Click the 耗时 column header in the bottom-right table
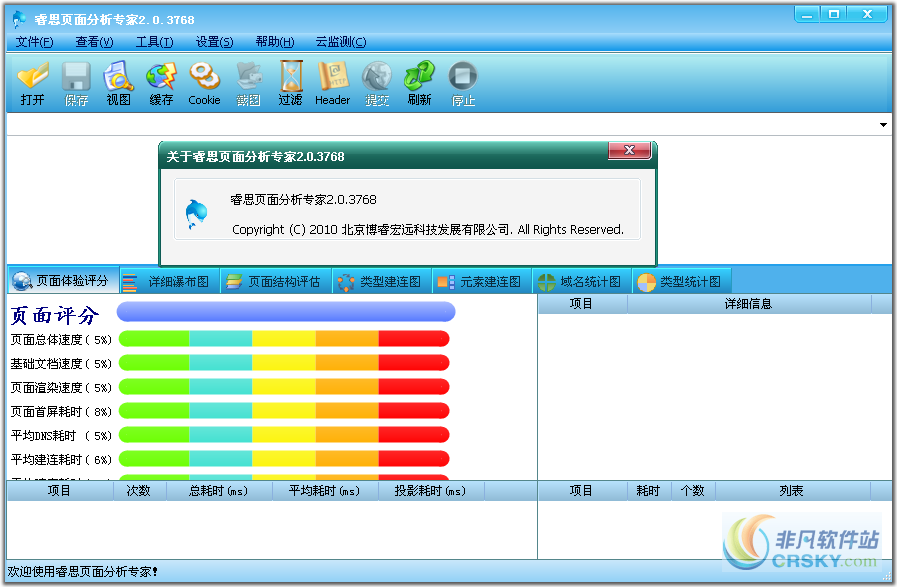The height and width of the screenshot is (587, 897). 649,491
